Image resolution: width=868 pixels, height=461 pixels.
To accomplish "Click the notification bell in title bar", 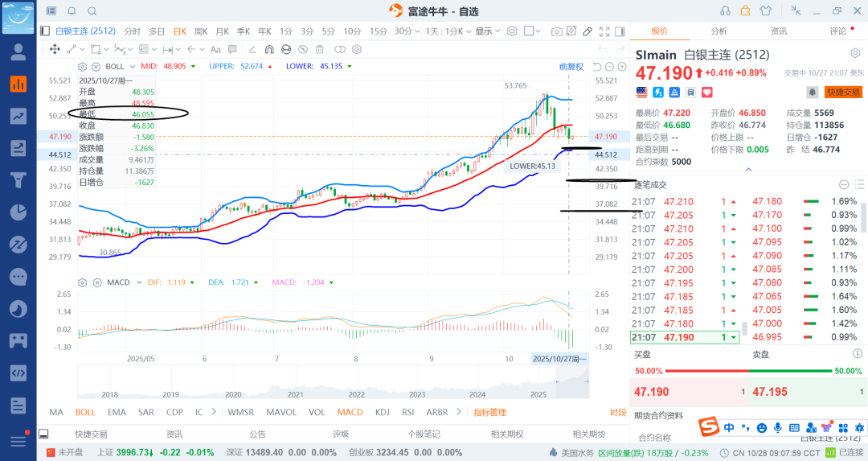I will pyautogui.click(x=72, y=10).
